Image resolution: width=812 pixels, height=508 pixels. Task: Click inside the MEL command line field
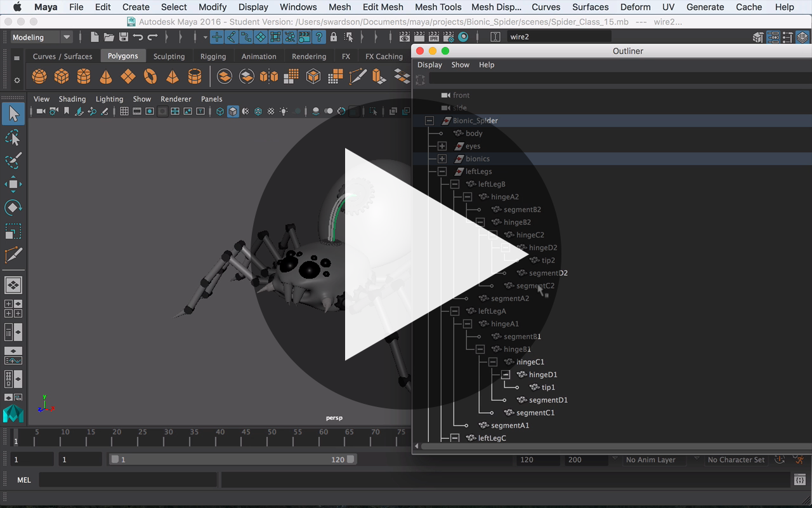[127, 480]
